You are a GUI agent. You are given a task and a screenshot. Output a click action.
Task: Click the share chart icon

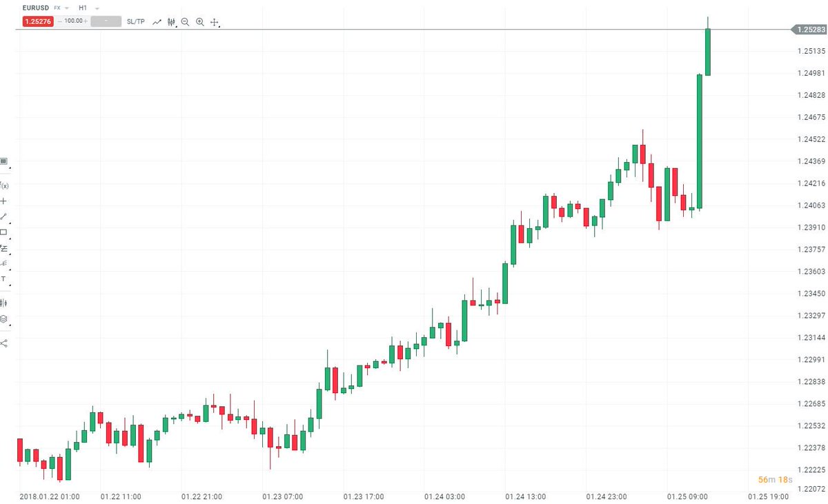[3, 342]
